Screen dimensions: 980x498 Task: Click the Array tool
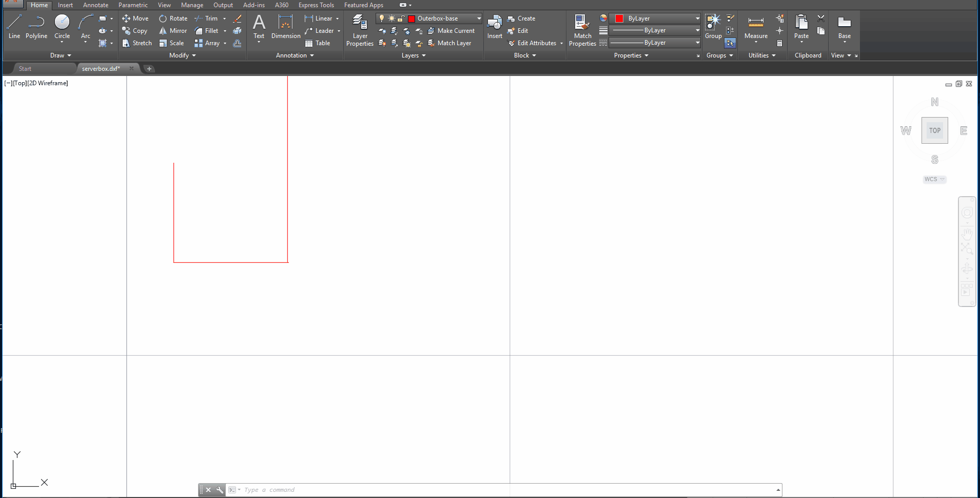(x=207, y=43)
